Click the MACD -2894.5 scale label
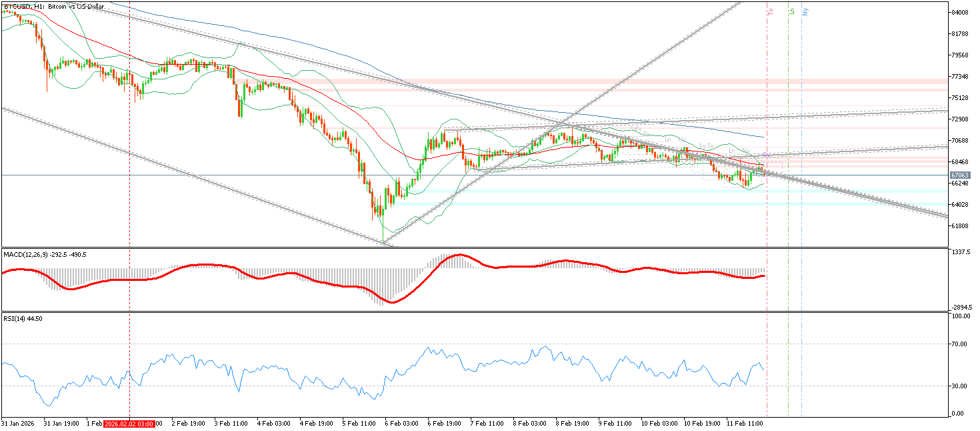 click(x=961, y=308)
